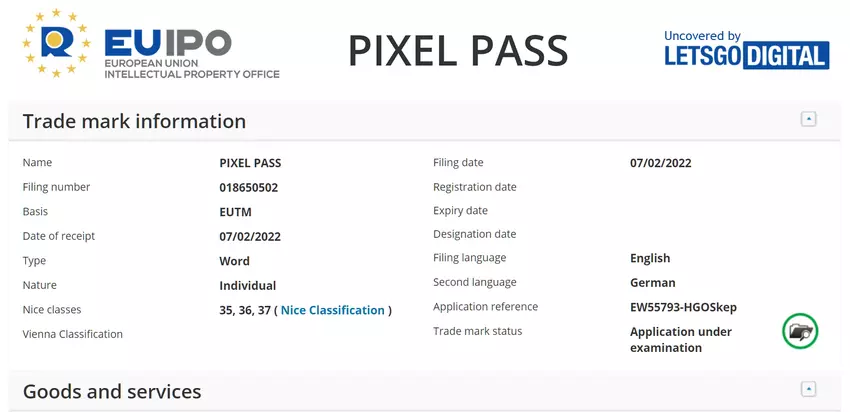
Task: Collapse the Trade mark information section
Action: pyautogui.click(x=808, y=119)
